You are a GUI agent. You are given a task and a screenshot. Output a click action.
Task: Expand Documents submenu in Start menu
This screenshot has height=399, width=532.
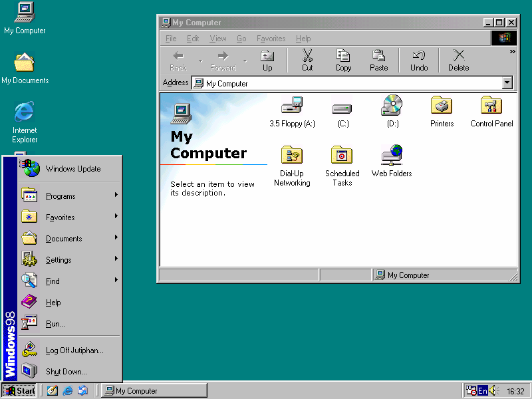point(69,239)
